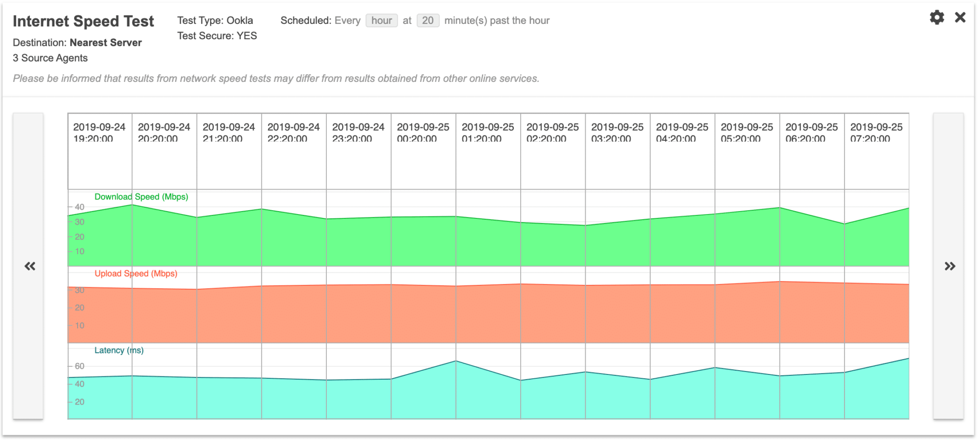Viewport: 980px width, 441px height.
Task: Go to previous results with left chevrons
Action: (x=29, y=266)
